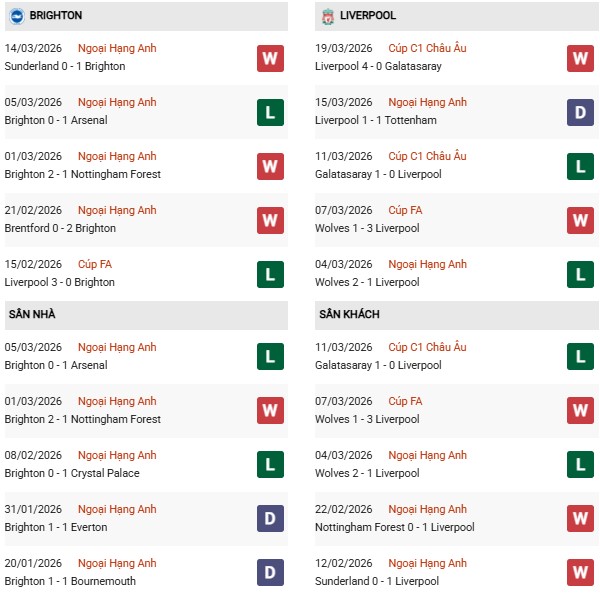Open Cúp FA link dated 15/02/2026
The height and width of the screenshot is (594, 600).
pyautogui.click(x=96, y=264)
